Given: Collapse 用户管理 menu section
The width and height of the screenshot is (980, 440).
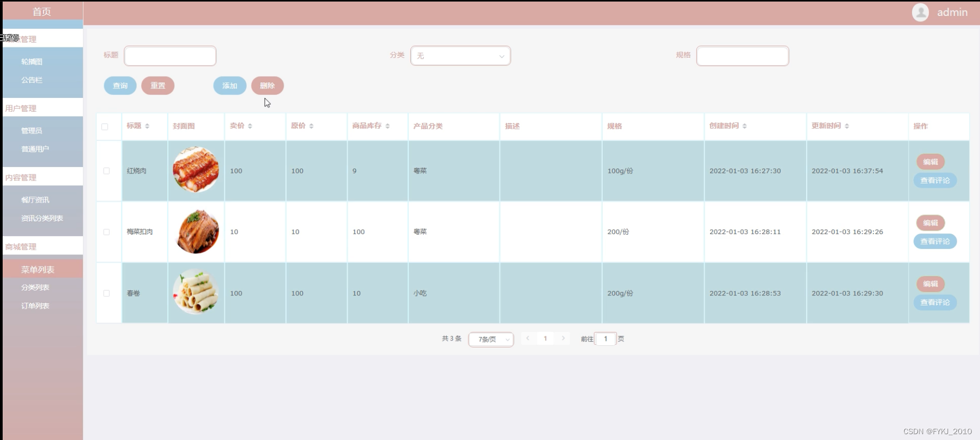Looking at the screenshot, I should 43,108.
